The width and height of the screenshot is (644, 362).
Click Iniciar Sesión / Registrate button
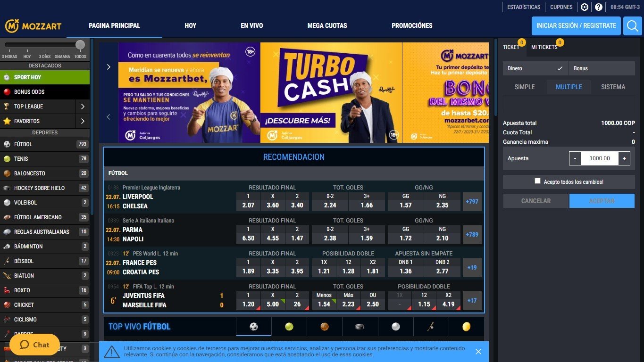(576, 26)
